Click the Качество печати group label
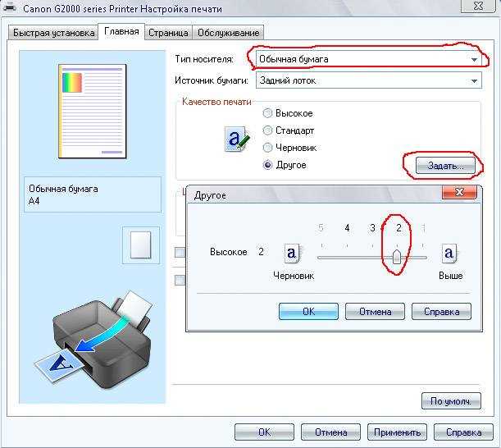This screenshot has height=448, width=501. click(x=216, y=102)
